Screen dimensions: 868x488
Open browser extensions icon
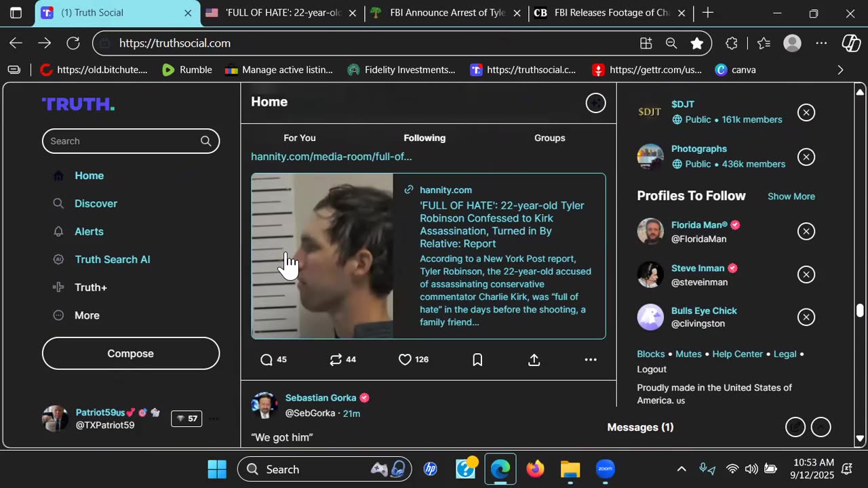click(732, 43)
